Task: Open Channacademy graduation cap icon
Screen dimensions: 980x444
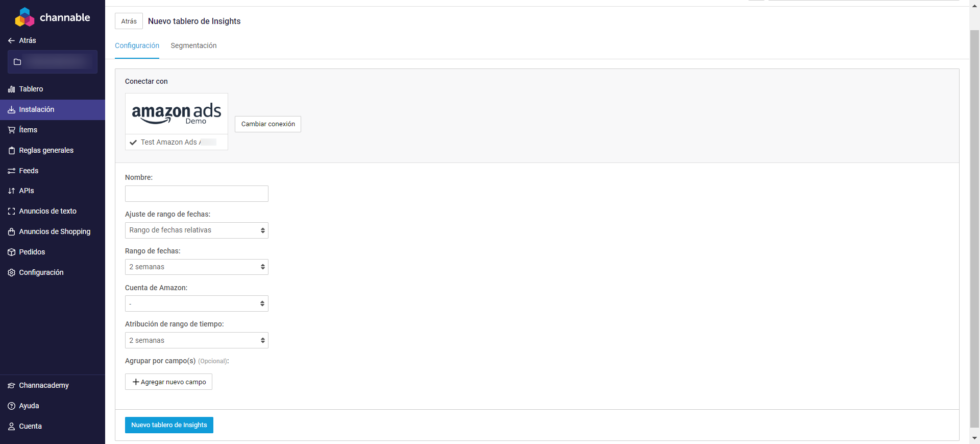Action: [x=11, y=385]
